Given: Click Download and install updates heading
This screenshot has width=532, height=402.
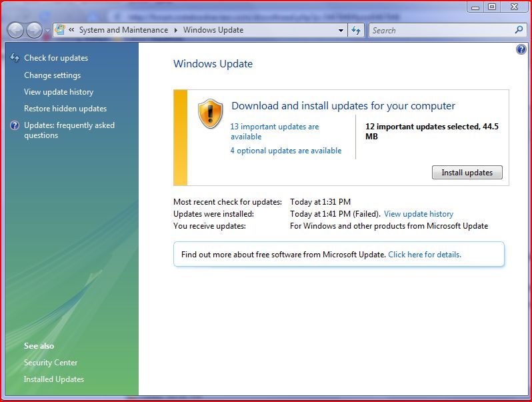Looking at the screenshot, I should 343,106.
